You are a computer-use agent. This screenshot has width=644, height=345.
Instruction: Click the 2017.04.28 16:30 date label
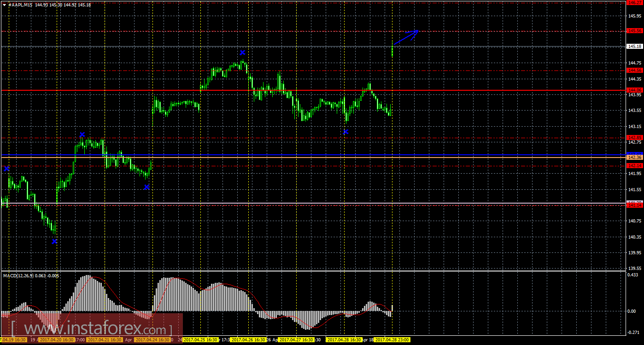[x=344, y=340]
